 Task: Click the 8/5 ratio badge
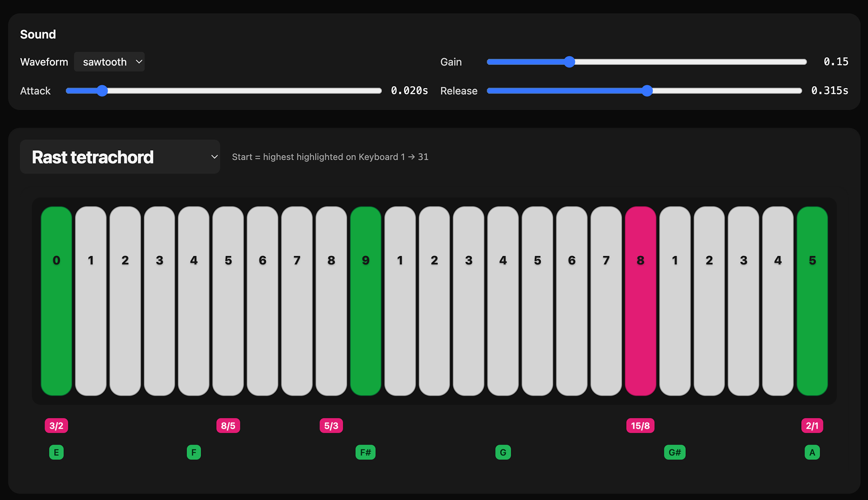coord(228,426)
